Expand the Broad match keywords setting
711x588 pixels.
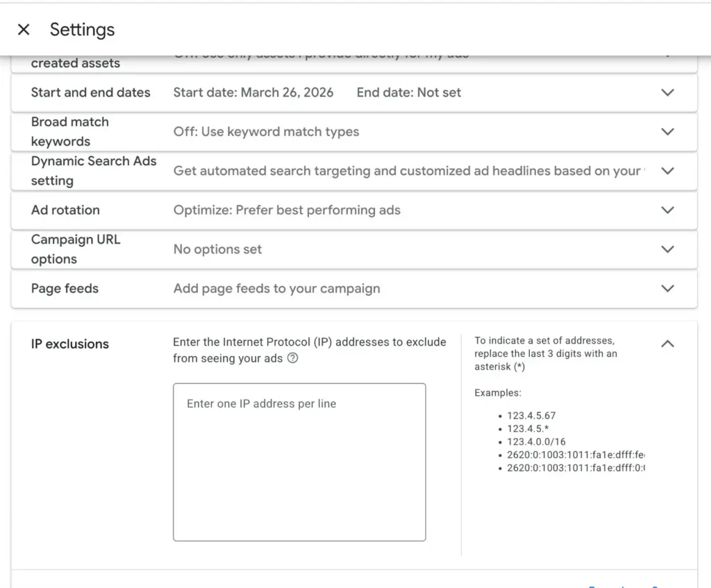coord(667,131)
